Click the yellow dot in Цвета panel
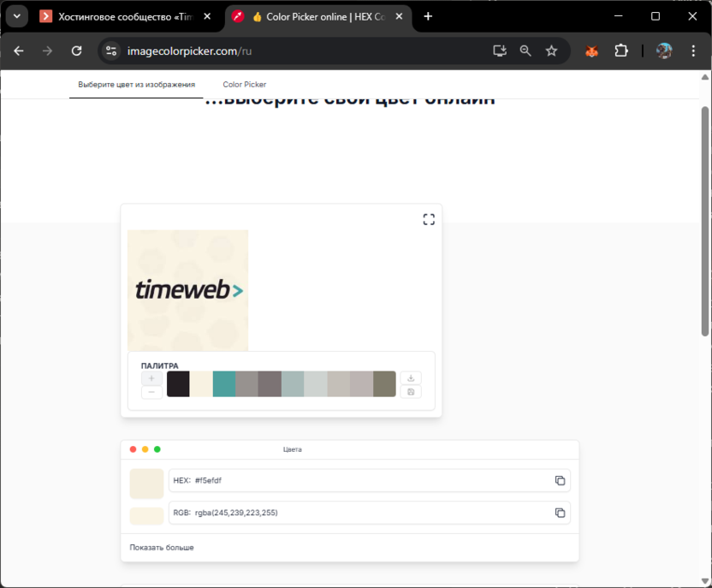The height and width of the screenshot is (588, 712). click(x=145, y=449)
